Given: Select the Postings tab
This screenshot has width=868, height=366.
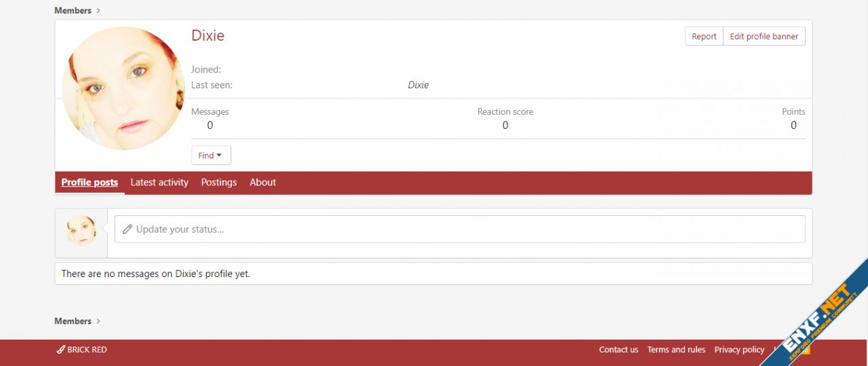Looking at the screenshot, I should click(x=219, y=182).
